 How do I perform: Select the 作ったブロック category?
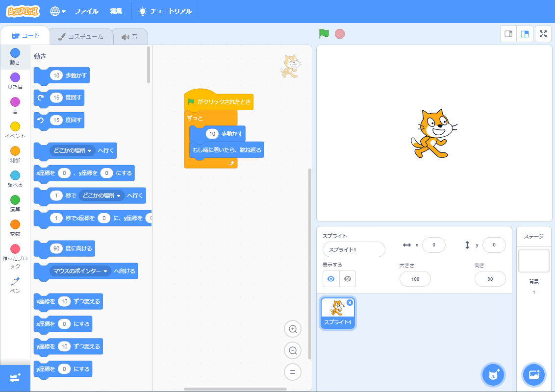pyautogui.click(x=15, y=256)
